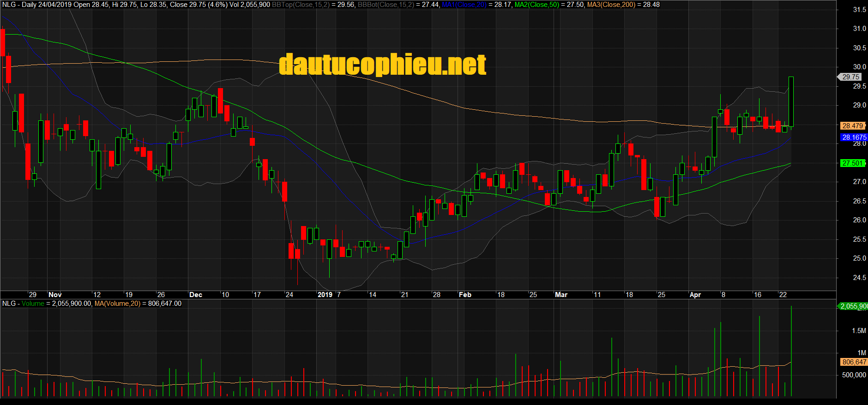Click the latest tall green candlestick
This screenshot has width=868, height=405.
791,101
